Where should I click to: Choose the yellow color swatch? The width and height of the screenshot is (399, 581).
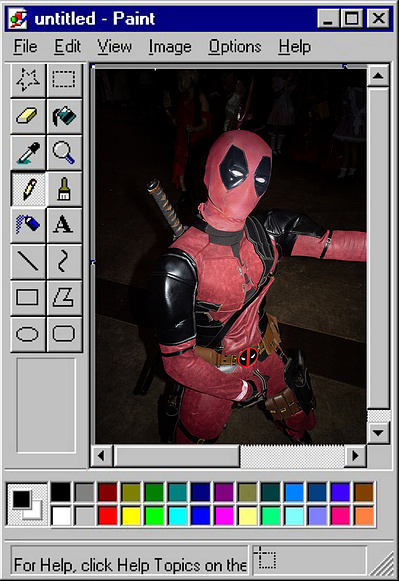pyautogui.click(x=131, y=515)
